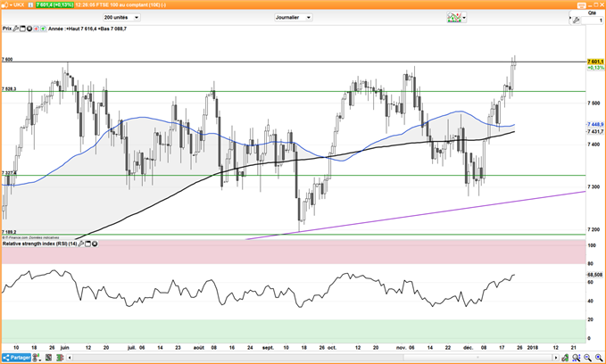
Task: Click the green 7 601,4 price badge
Action: point(54,5)
